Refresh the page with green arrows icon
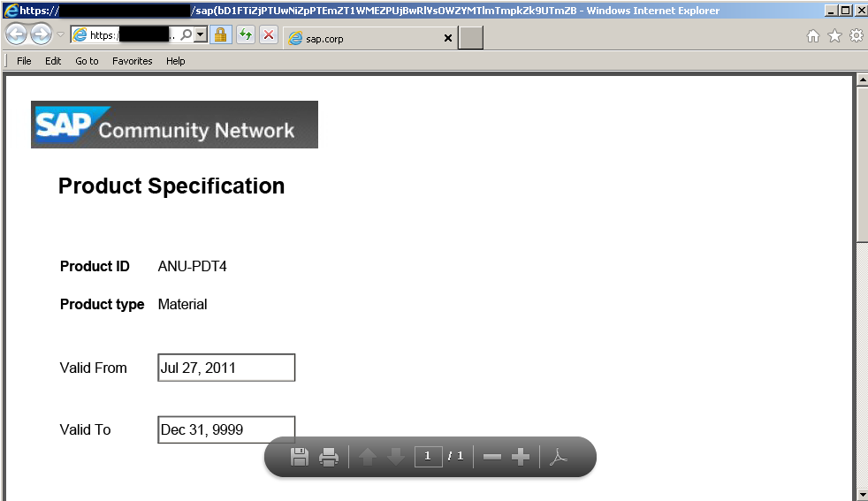The image size is (868, 501). tap(245, 34)
